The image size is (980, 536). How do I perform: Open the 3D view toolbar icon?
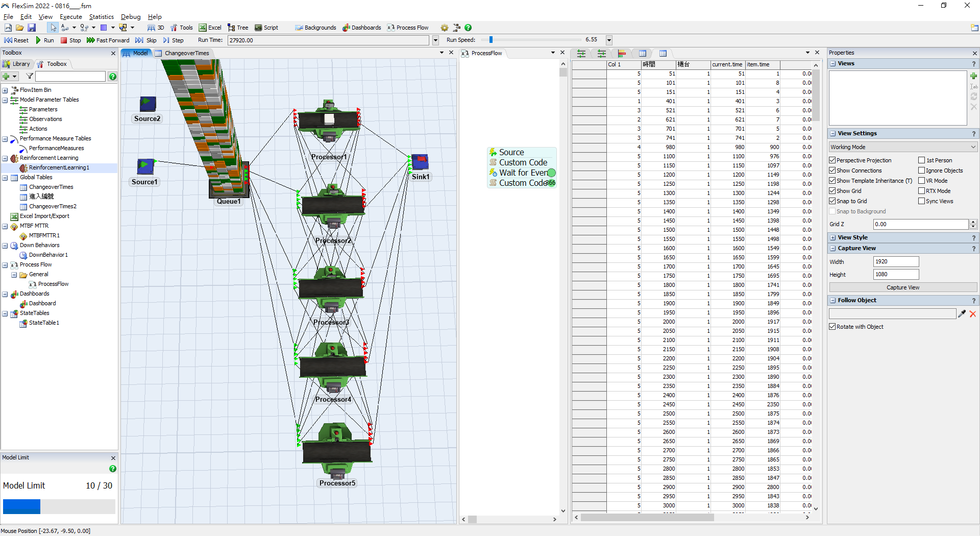(155, 28)
